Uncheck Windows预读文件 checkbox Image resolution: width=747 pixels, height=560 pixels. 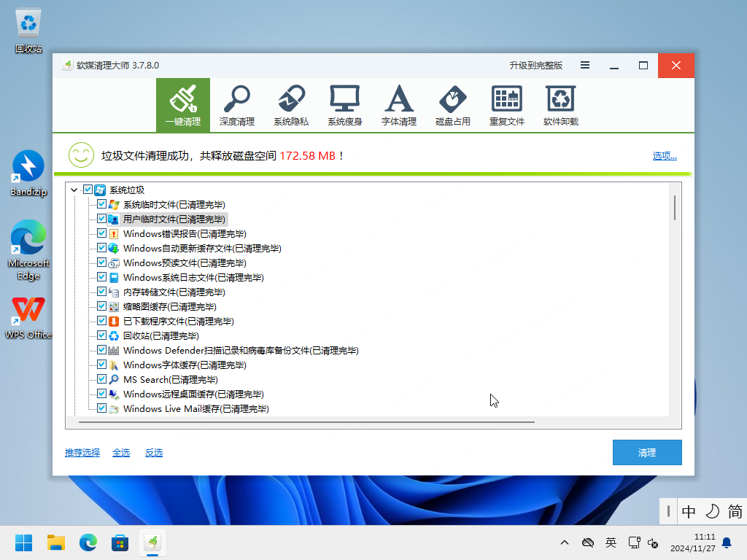101,262
